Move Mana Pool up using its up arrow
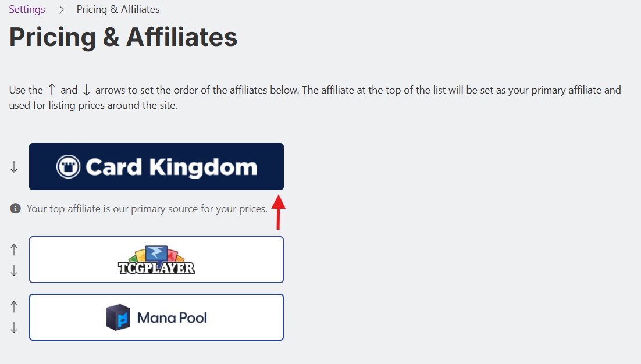This screenshot has width=641, height=364. [15, 306]
